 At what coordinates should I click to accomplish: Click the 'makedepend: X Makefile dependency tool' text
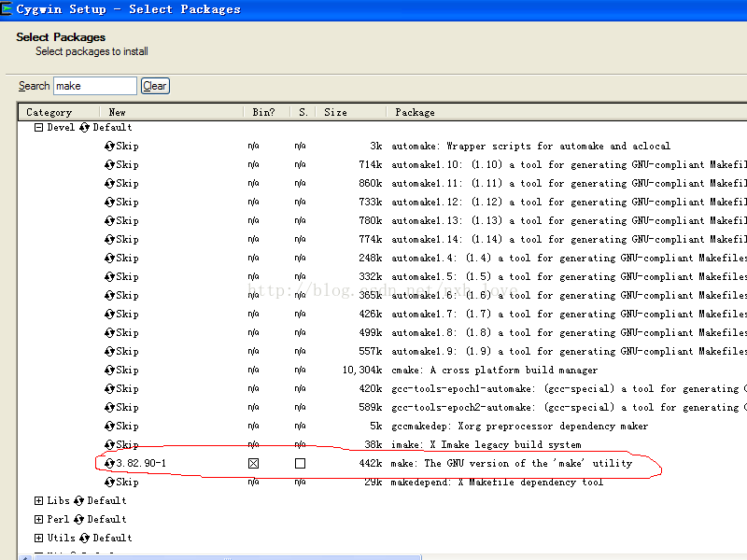(x=497, y=482)
